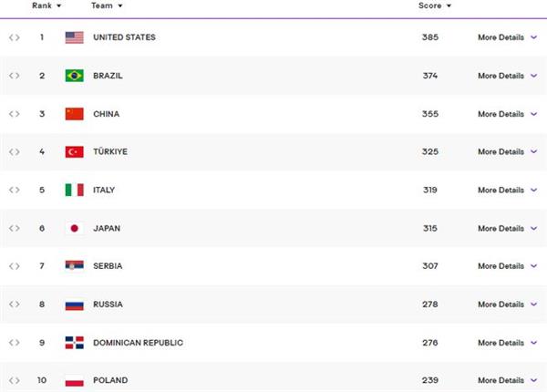This screenshot has width=547, height=392.
Task: Click the Türkiye flag icon
Action: (x=75, y=152)
